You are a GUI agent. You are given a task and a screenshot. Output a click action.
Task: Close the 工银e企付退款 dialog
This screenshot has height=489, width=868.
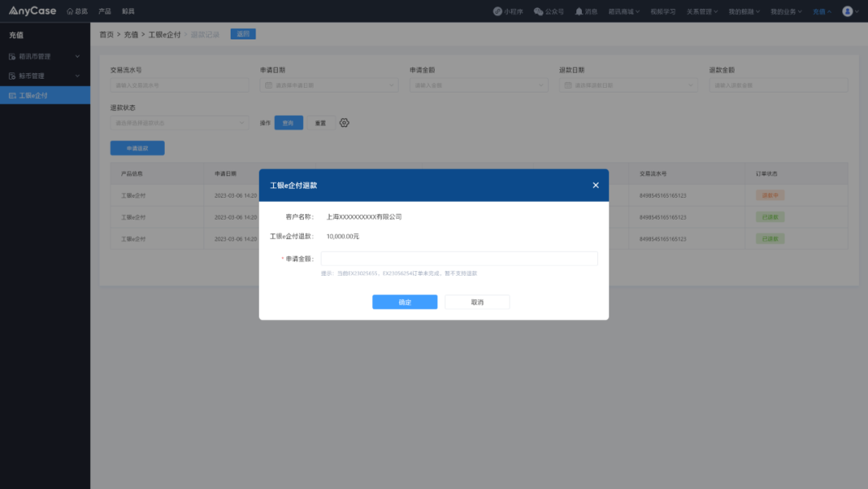click(596, 185)
